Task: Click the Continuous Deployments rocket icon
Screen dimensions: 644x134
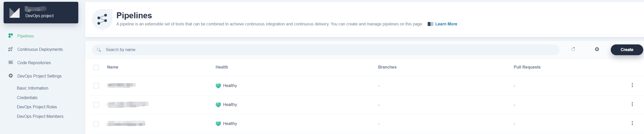Action: [x=11, y=49]
